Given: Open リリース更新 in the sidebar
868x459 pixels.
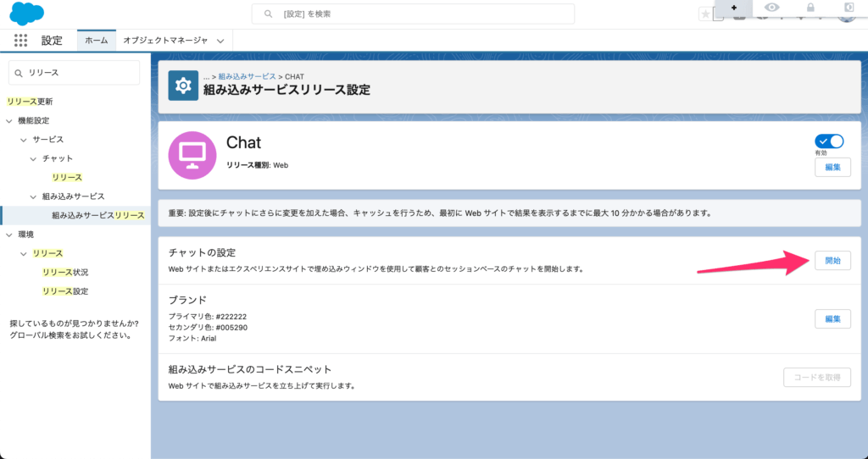Looking at the screenshot, I should (30, 102).
